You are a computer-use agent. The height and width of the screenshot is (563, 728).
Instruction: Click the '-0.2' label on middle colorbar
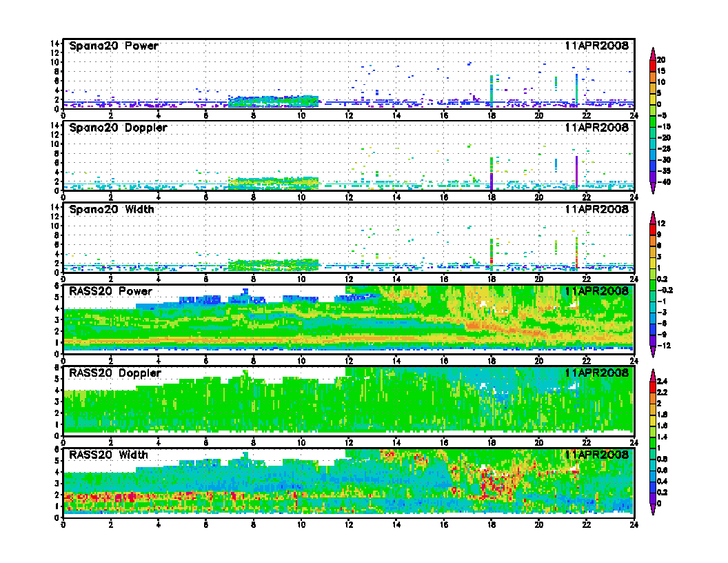click(665, 290)
